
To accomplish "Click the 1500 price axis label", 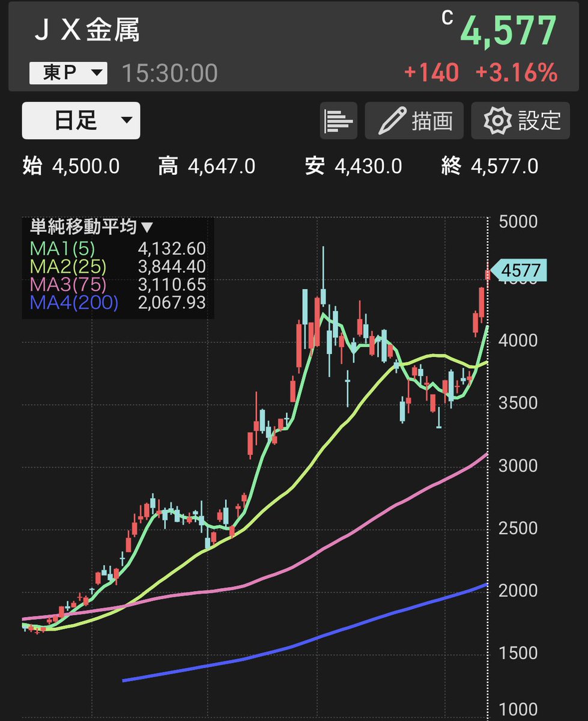I will [x=518, y=653].
